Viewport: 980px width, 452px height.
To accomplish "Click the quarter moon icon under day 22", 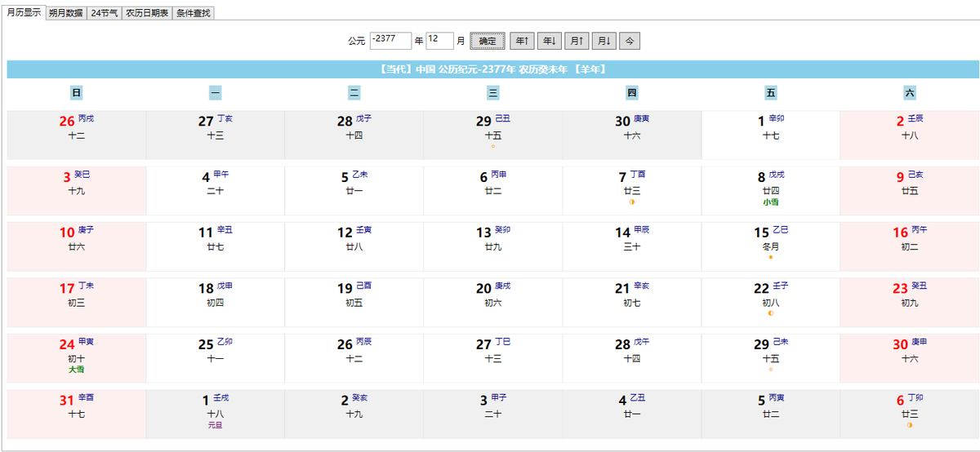I will coord(771,312).
